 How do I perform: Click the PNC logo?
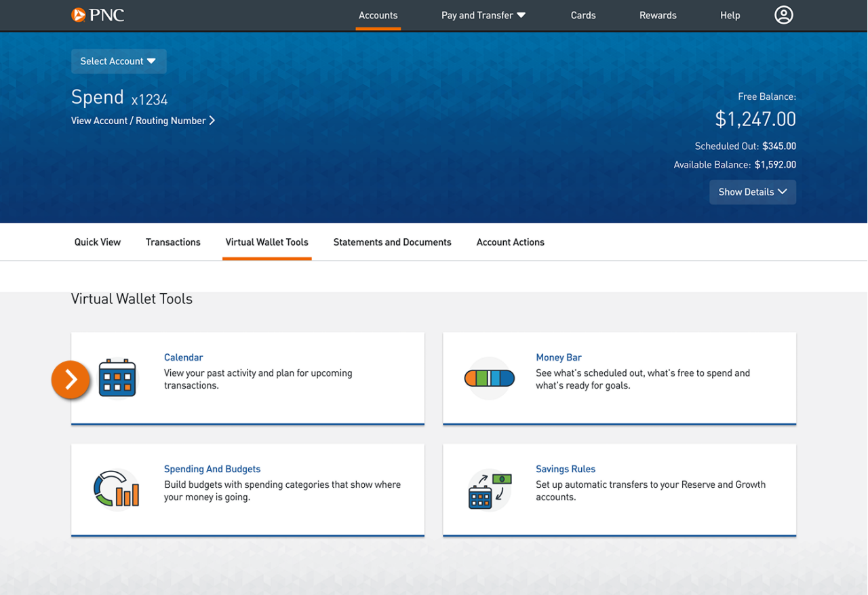pyautogui.click(x=97, y=15)
